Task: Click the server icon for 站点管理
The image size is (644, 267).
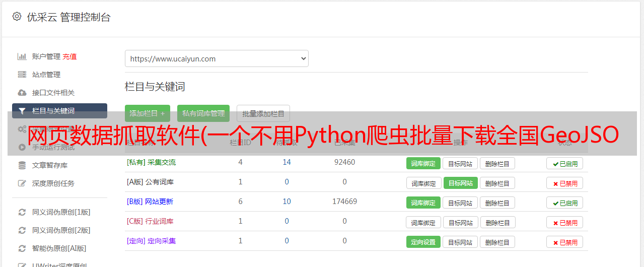Action: tap(22, 75)
